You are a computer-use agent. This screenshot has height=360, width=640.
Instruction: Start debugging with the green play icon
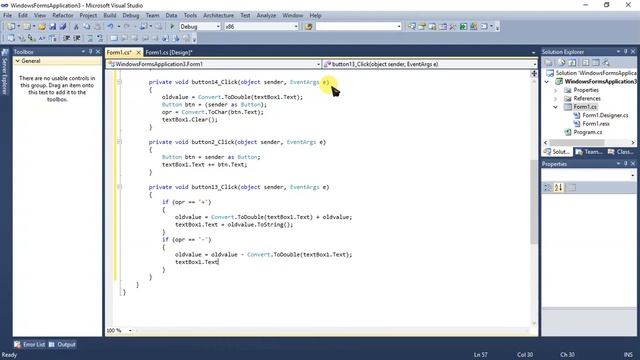pos(172,27)
